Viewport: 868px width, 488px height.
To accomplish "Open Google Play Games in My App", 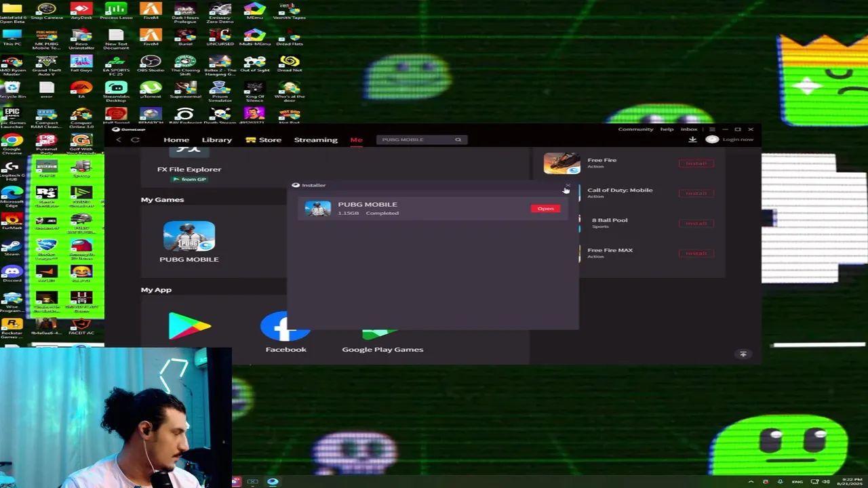I will [x=382, y=339].
